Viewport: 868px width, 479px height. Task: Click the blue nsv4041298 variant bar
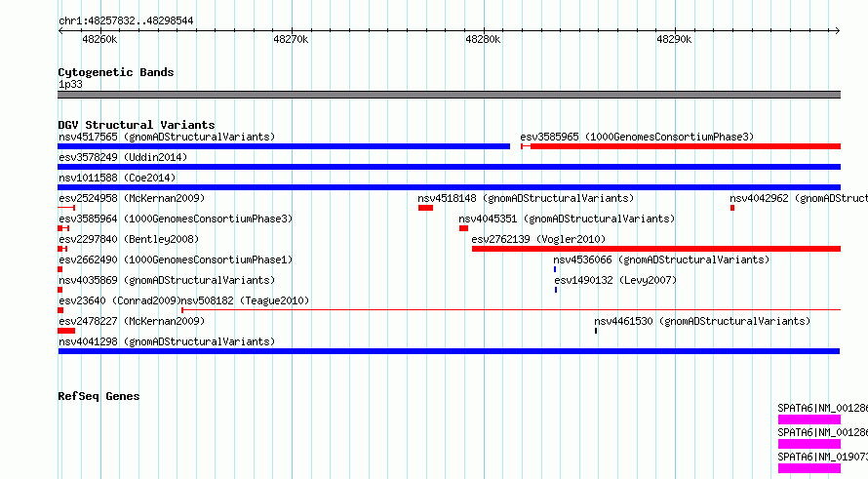tap(449, 351)
